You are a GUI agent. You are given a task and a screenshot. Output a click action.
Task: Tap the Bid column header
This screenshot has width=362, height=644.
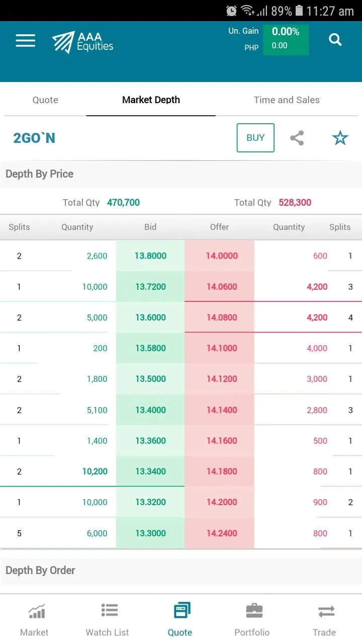(150, 227)
